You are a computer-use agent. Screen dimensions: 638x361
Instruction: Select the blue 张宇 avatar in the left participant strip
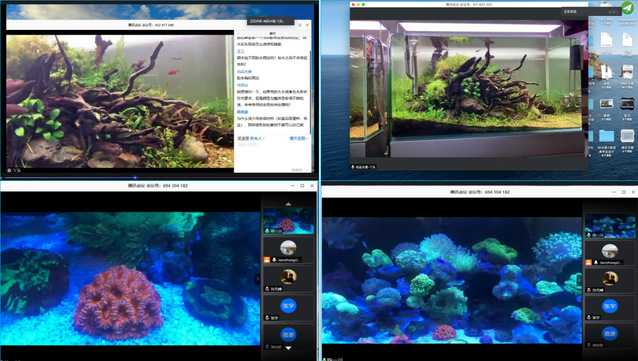click(x=288, y=306)
